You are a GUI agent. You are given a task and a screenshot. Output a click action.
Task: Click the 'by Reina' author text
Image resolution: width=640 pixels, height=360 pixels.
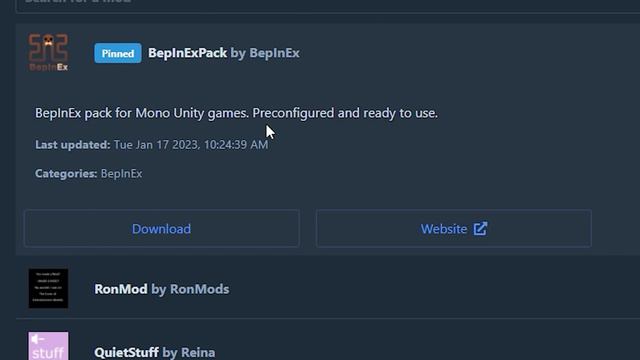[x=189, y=352]
